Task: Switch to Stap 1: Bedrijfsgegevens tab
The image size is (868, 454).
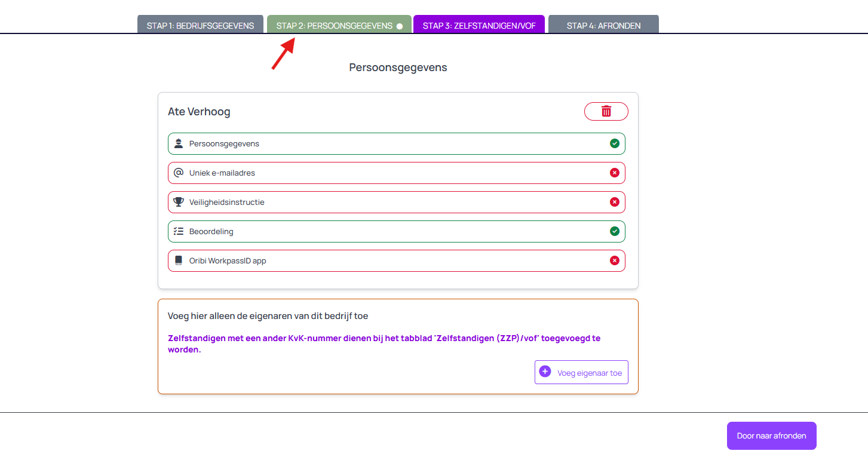Action: 200,25
